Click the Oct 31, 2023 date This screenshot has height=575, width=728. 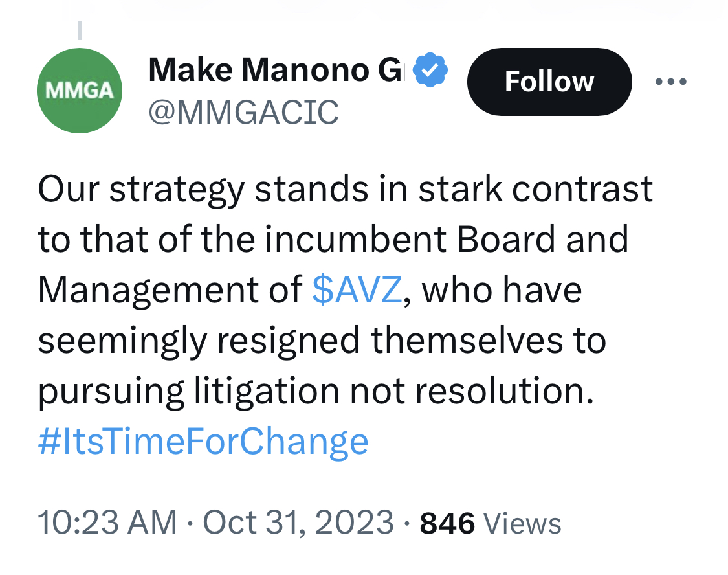(298, 523)
